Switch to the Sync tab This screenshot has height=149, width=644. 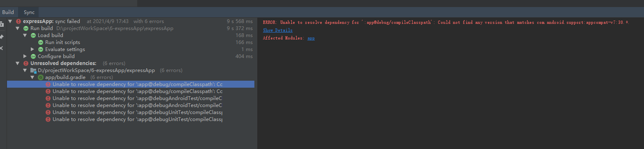(29, 12)
